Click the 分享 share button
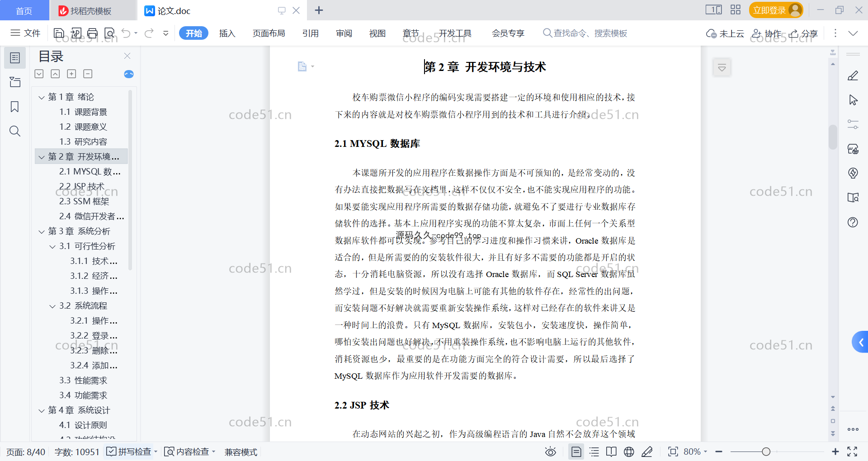868x461 pixels. click(803, 33)
